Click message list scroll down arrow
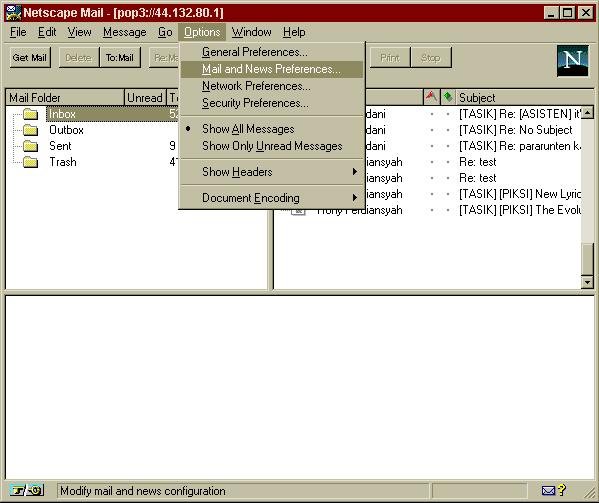Viewport: 599px width, 503px height. 587,282
